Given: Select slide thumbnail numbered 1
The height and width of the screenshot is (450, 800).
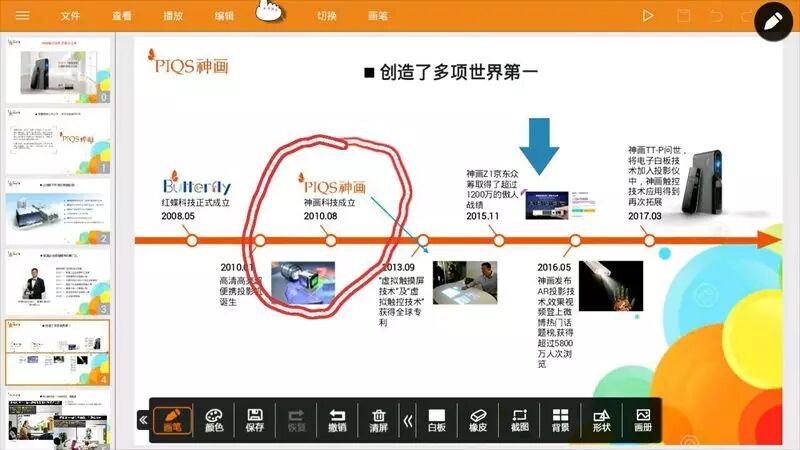Looking at the screenshot, I should pyautogui.click(x=58, y=141).
